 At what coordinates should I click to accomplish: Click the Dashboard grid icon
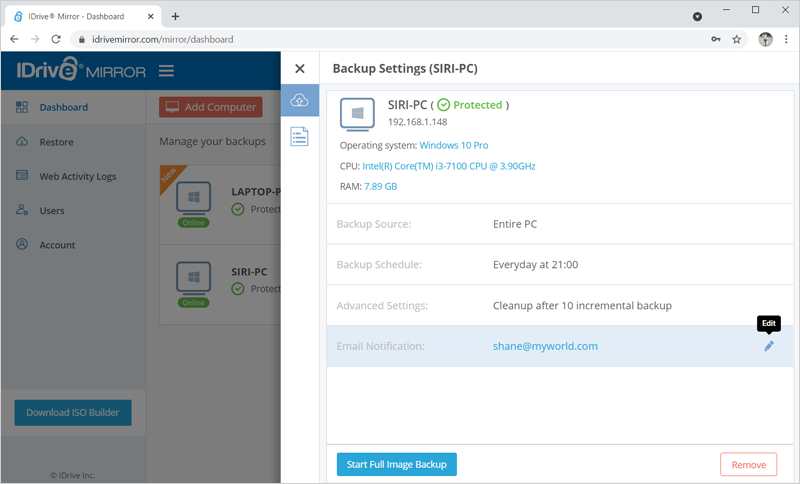22,107
